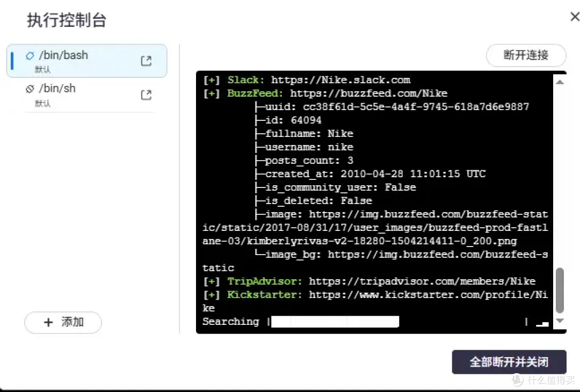Screen dimensions: 580x392
Task: Click the /bin/bash connection status icon
Action: click(30, 55)
